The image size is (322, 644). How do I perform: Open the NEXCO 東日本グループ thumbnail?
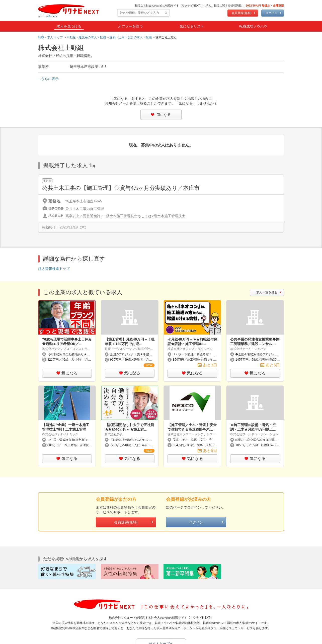pos(192,403)
